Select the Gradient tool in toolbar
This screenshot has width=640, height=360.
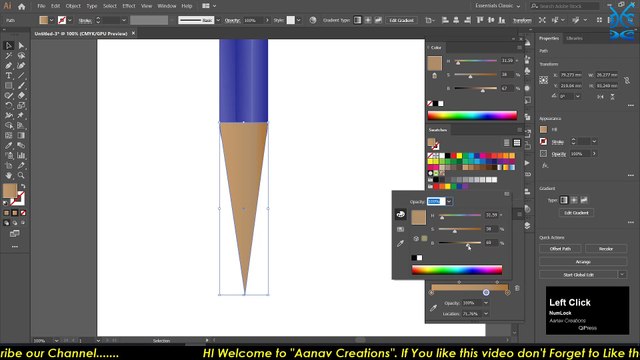pos(21,136)
